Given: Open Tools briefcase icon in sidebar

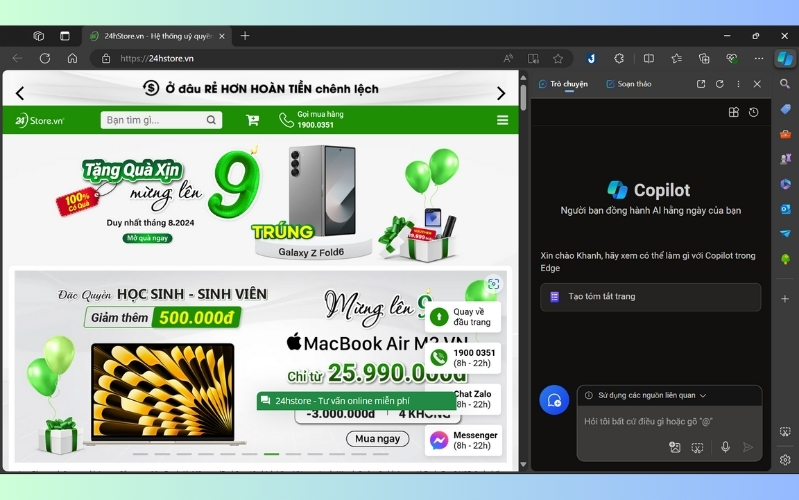Looking at the screenshot, I should [785, 135].
